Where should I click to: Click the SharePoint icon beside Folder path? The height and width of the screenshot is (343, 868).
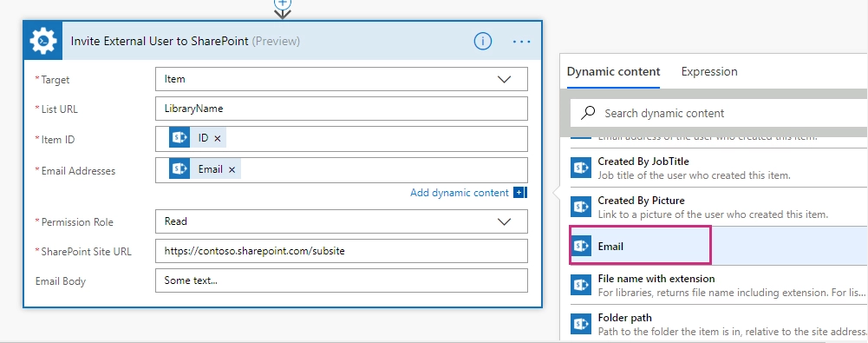(581, 324)
